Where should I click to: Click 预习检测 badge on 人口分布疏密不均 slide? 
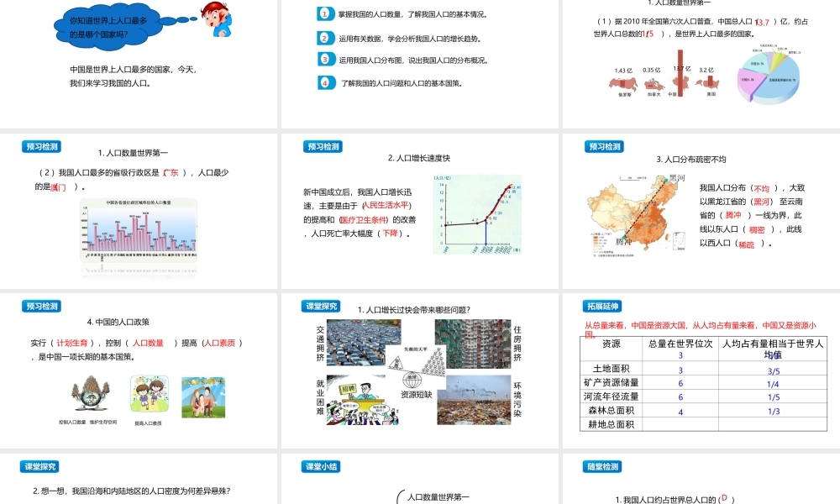click(x=604, y=146)
